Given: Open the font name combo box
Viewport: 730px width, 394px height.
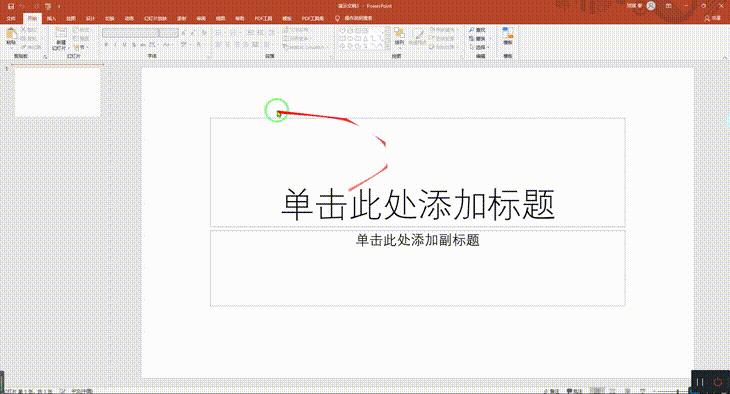Looking at the screenshot, I should pyautogui.click(x=130, y=33).
